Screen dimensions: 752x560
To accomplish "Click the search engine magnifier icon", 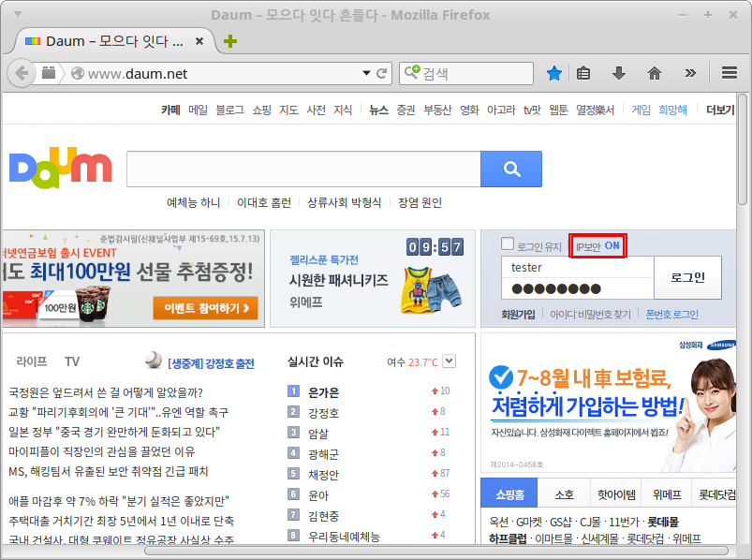I will (411, 72).
